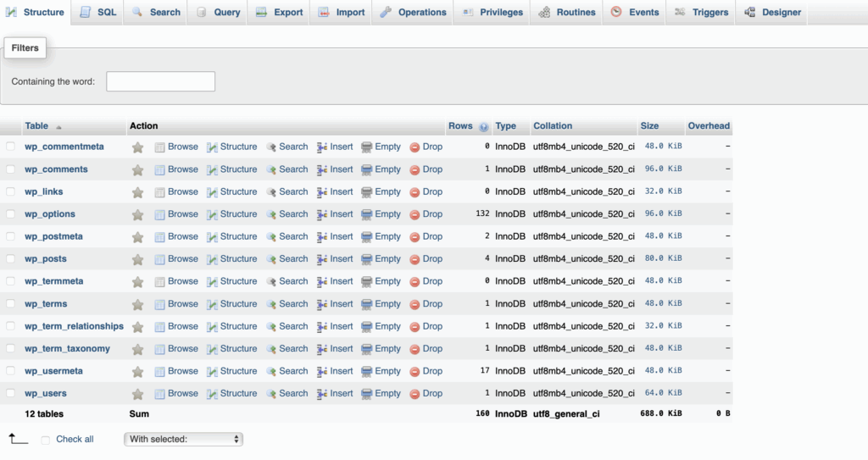Image resolution: width=868 pixels, height=460 pixels.
Task: Open the wp_termmeta table link
Action: pos(53,281)
